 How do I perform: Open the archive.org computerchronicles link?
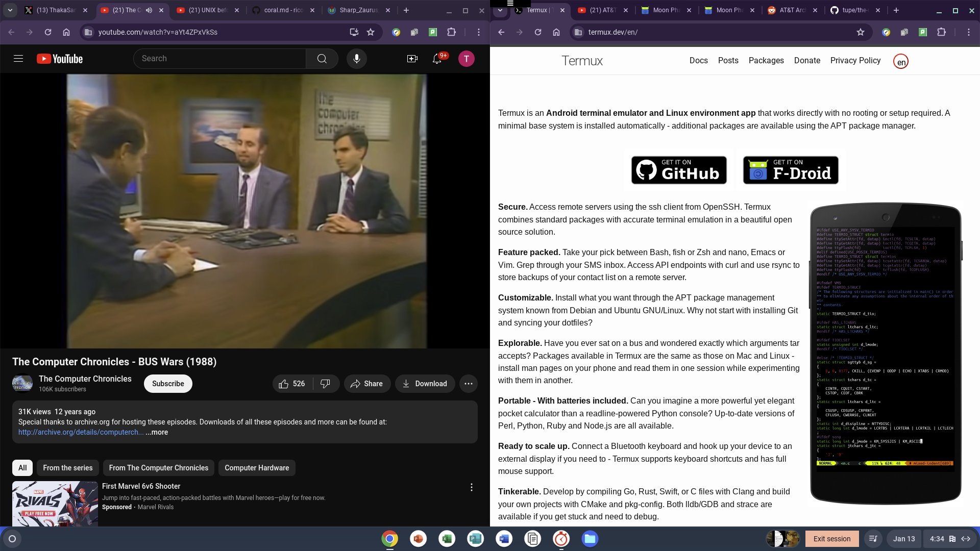81,432
